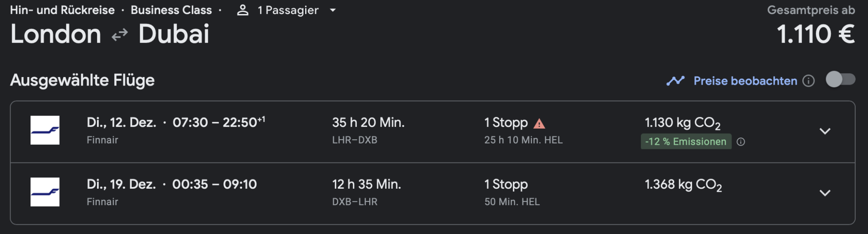This screenshot has width=868, height=234.
Task: Click the Preise beobachten link text
Action: pyautogui.click(x=746, y=81)
